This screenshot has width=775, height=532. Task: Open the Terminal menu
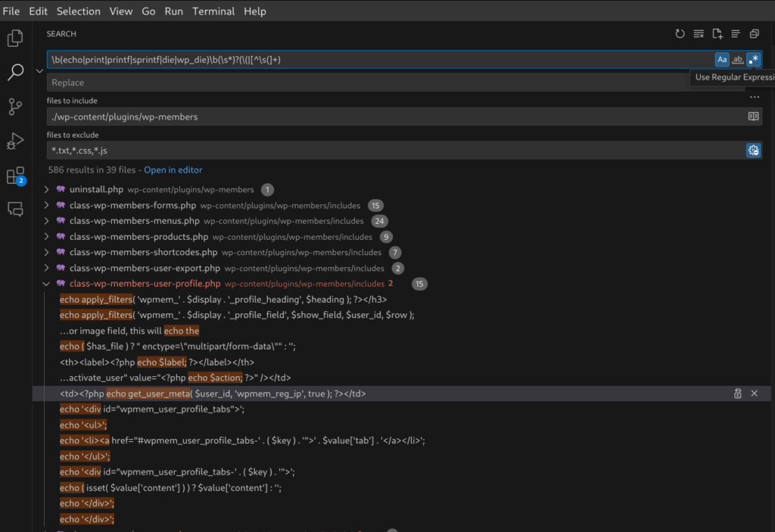coord(213,11)
